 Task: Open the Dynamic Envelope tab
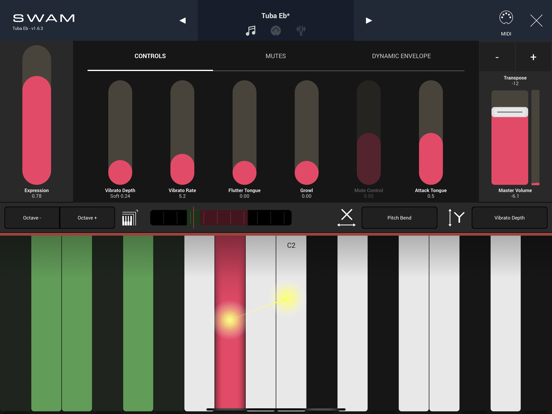click(x=401, y=56)
